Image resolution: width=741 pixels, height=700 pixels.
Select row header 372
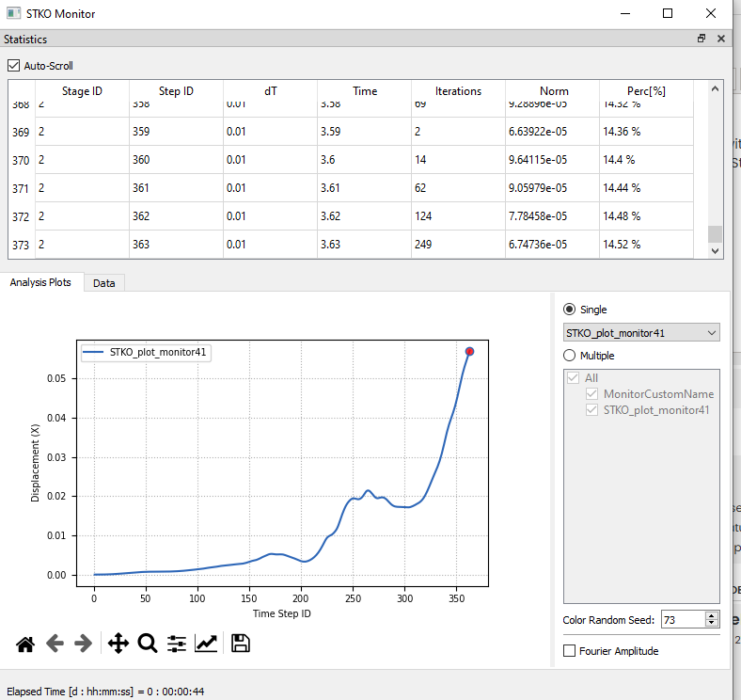[22, 216]
